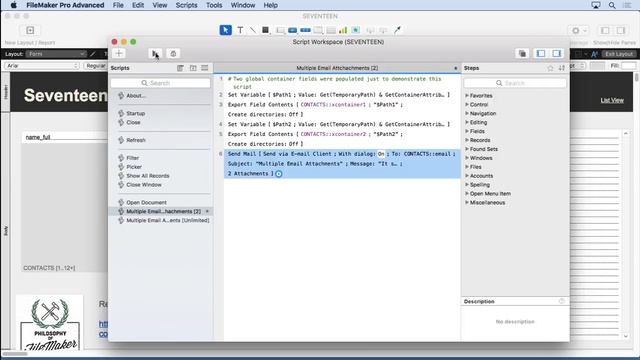Screen dimensions: 640x360
Task: Select the Rectangle shape tool
Action: click(265, 30)
